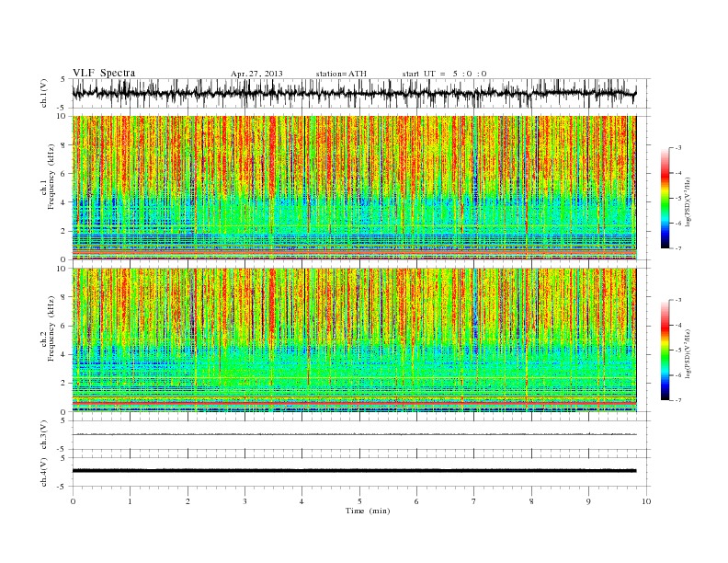Click the "VLF Spectra" plot title
Screen dimensions: 728x563
pyautogui.click(x=104, y=73)
